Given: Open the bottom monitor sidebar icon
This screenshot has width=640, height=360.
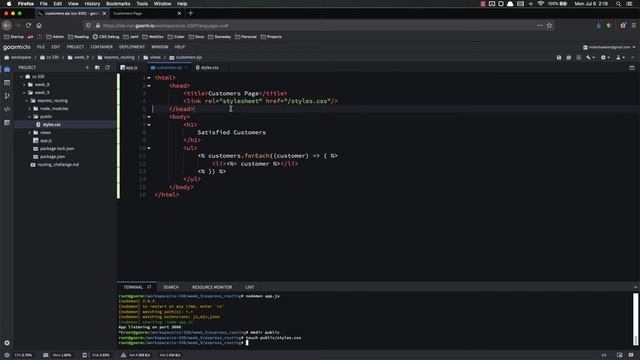Looking at the screenshot, I should click(7, 122).
